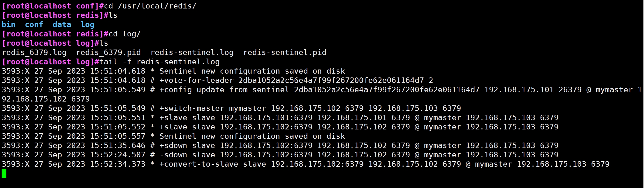Click the +sdown log event text
Viewport: 644px width, 188px height.
173,146
